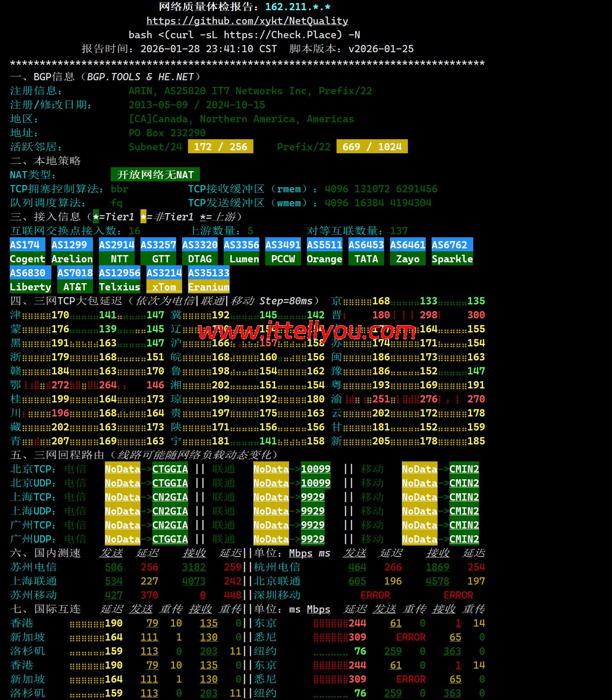Click 杭州电信 receive speed value 1869
Screen dimensions: 612x700
point(437,567)
